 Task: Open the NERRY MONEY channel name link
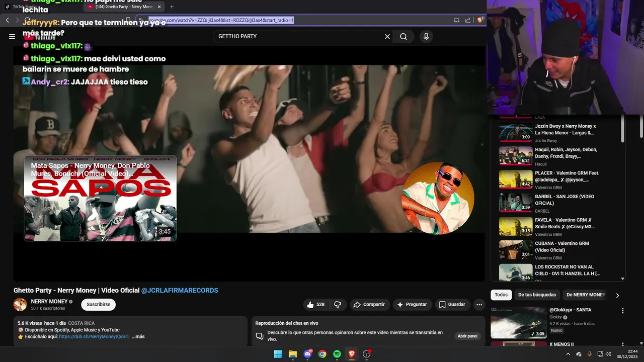click(49, 302)
